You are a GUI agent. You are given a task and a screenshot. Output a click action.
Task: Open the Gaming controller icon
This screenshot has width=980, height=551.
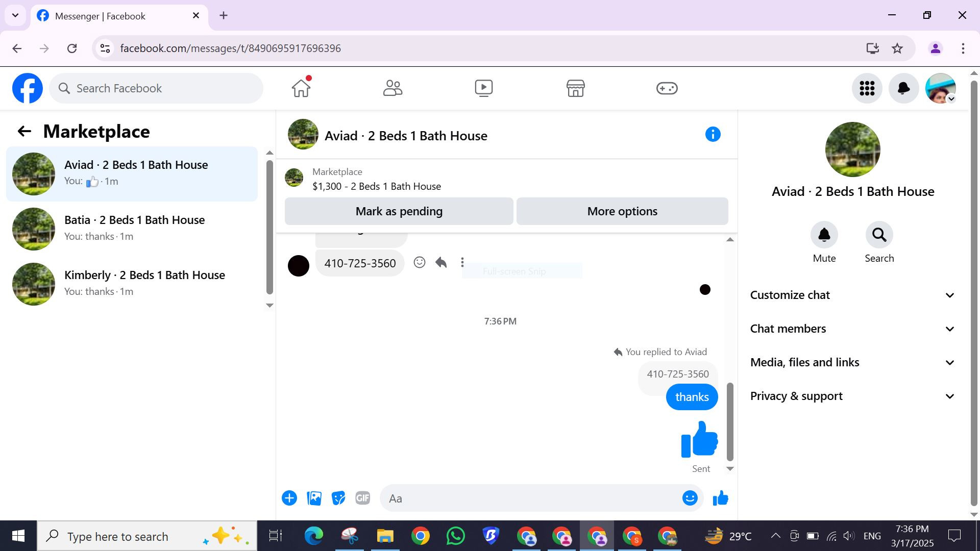pos(667,88)
